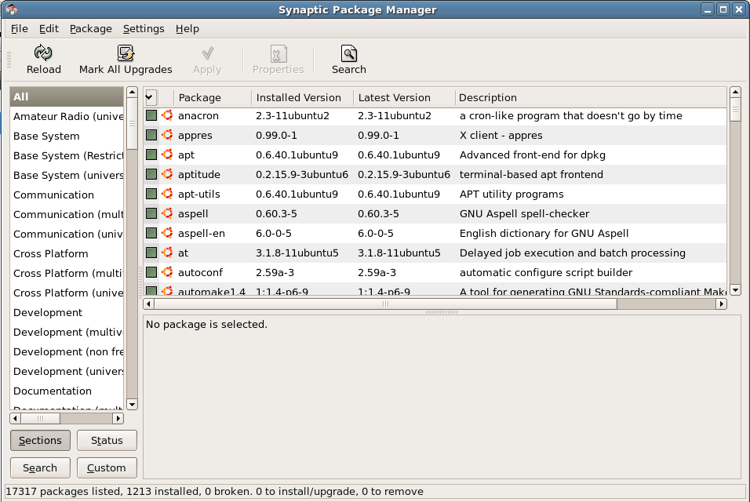Click the Ubuntu logo beside aptitude
Viewport: 750px width, 502px height.
(x=167, y=174)
